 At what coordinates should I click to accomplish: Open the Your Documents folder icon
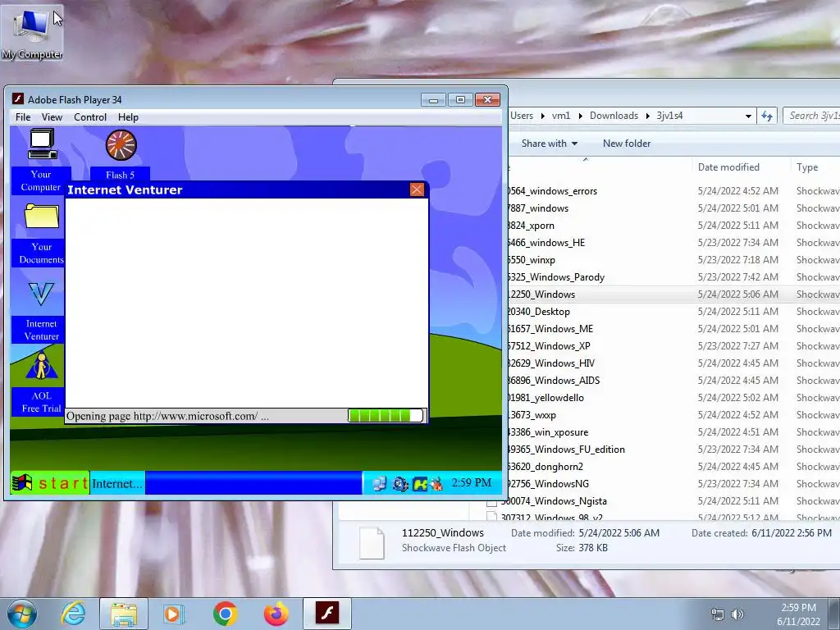click(42, 217)
